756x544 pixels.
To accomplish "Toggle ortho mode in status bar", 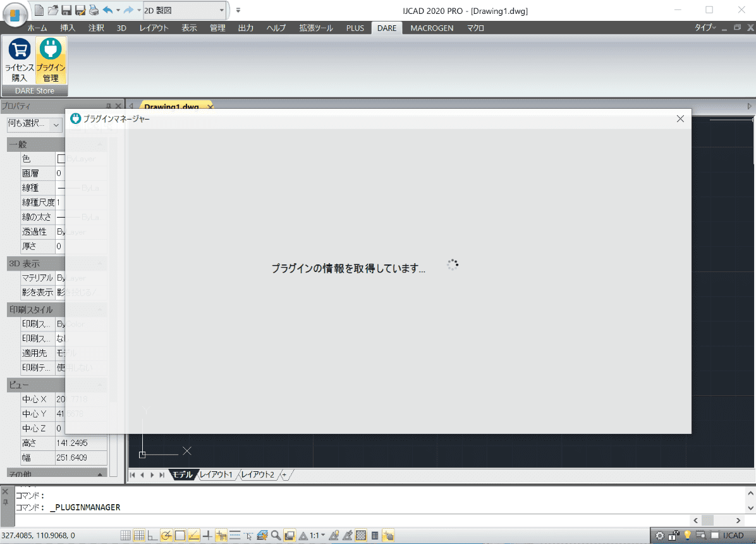I will coord(152,535).
